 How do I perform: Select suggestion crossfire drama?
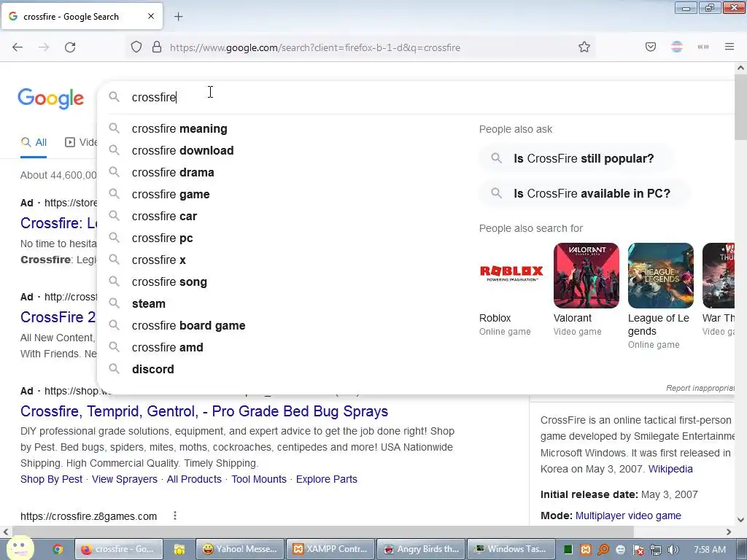point(173,172)
